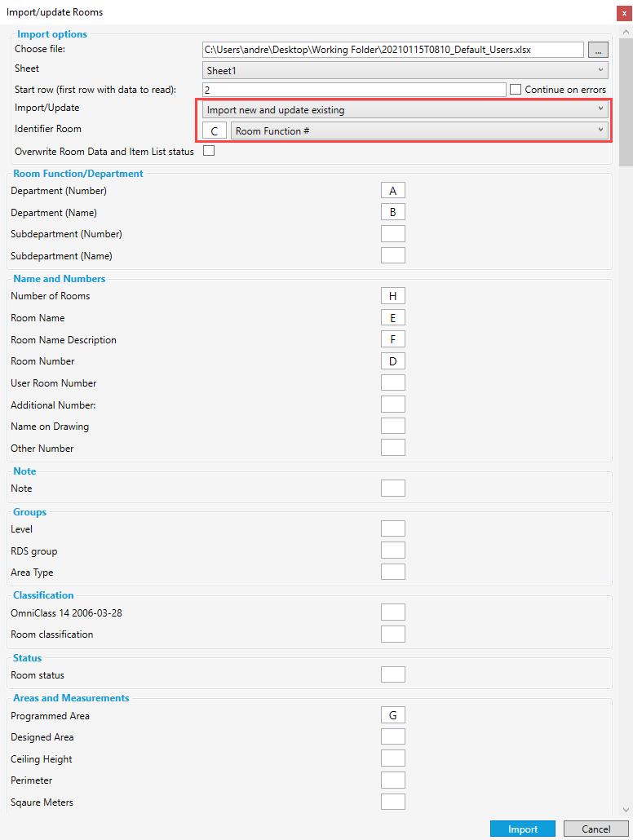Viewport: 633px width, 840px height.
Task: Click the Subdepartment (Number) input box
Action: click(x=392, y=233)
